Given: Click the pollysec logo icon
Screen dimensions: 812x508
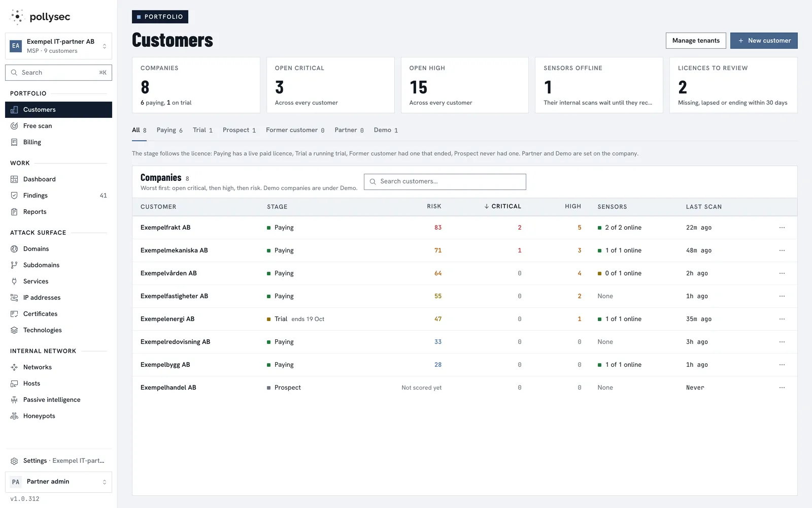Looking at the screenshot, I should click(17, 17).
